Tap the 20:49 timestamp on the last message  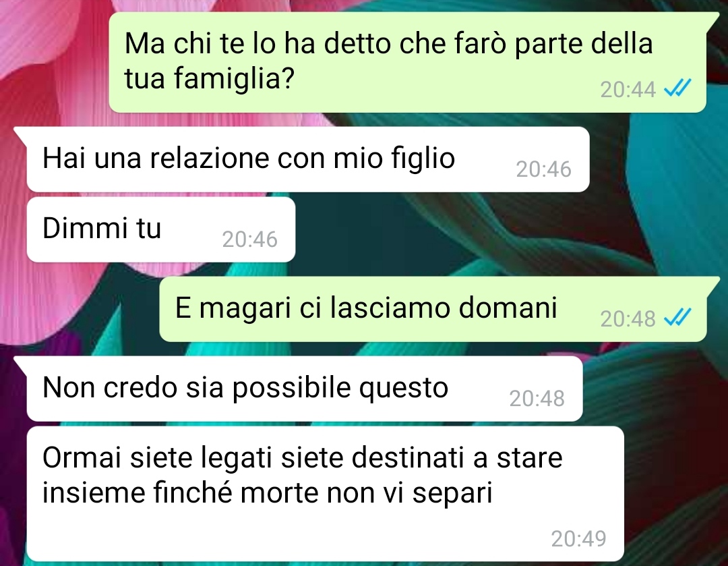(x=578, y=538)
